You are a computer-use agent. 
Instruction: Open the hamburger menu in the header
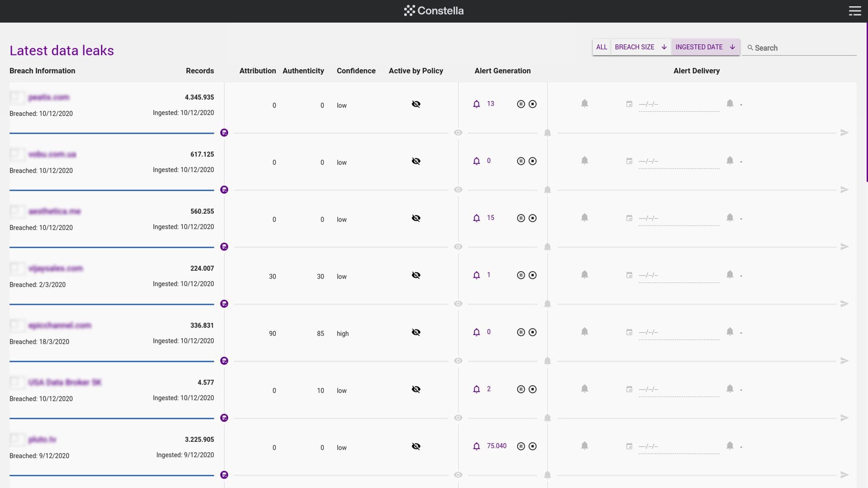pyautogui.click(x=854, y=11)
